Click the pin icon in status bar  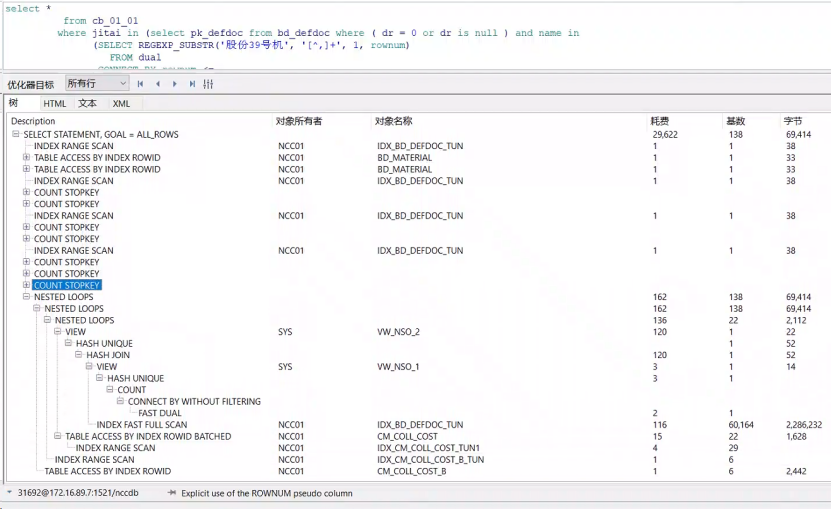(x=172, y=493)
